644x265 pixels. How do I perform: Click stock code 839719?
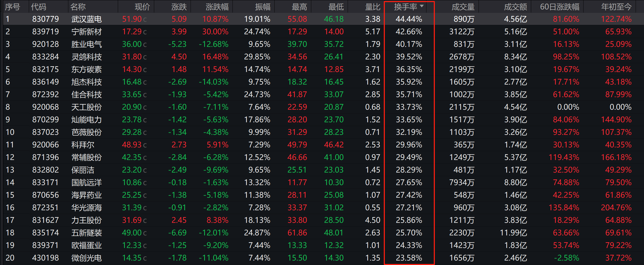tap(46, 32)
